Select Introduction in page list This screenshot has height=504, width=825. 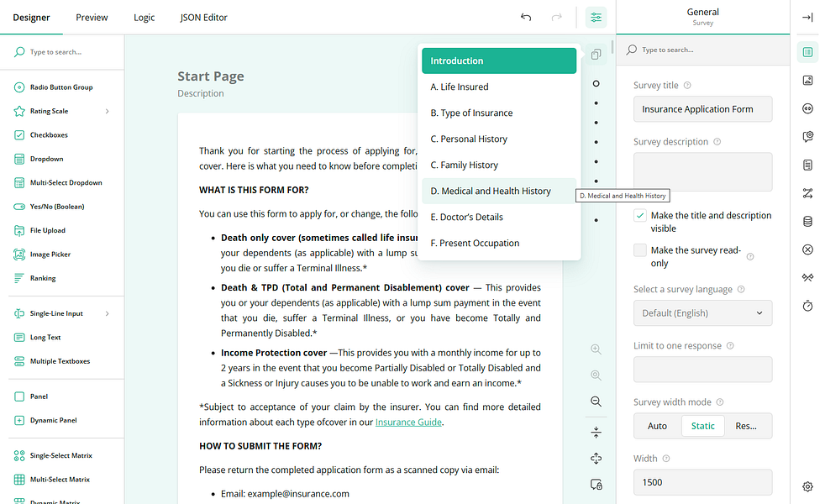[x=499, y=61]
